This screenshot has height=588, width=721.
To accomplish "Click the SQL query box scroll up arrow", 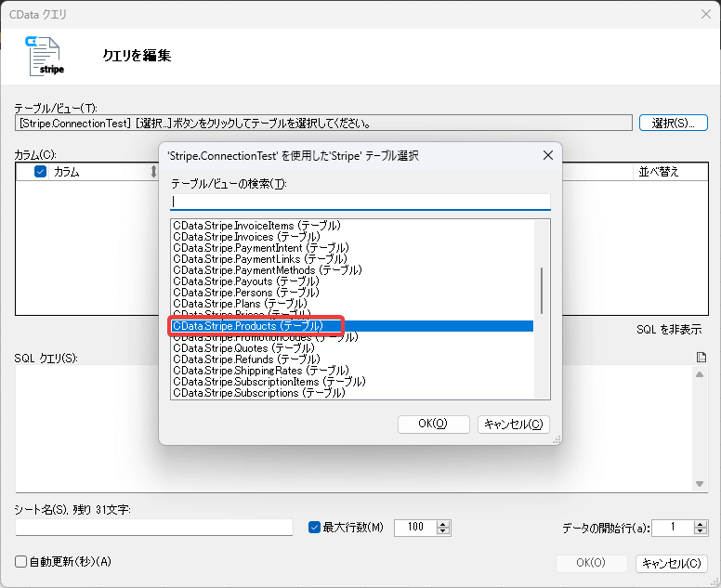I will point(700,374).
